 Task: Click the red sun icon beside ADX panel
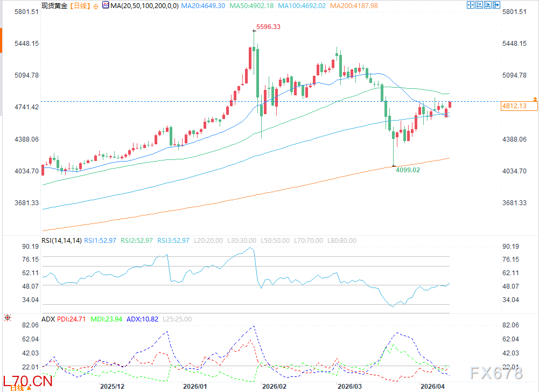pyautogui.click(x=6, y=318)
